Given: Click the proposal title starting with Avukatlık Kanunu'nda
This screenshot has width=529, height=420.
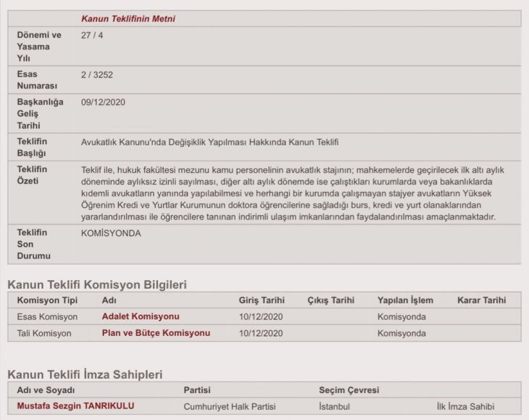Looking at the screenshot, I should [210, 141].
